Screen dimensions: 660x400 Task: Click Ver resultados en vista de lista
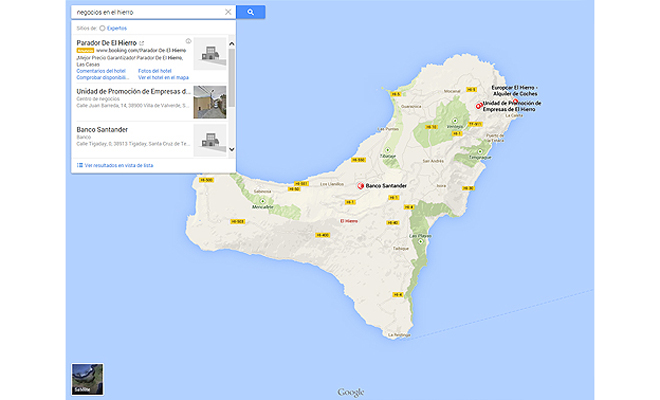coord(118,164)
